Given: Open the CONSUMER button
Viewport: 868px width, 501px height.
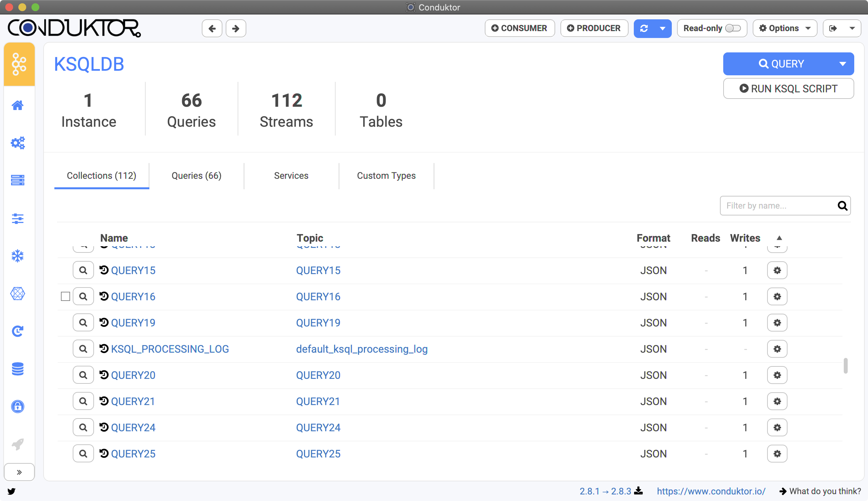Looking at the screenshot, I should point(520,28).
